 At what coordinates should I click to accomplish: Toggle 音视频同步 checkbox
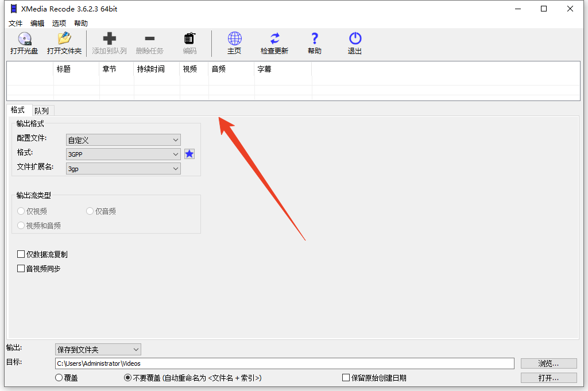click(21, 269)
